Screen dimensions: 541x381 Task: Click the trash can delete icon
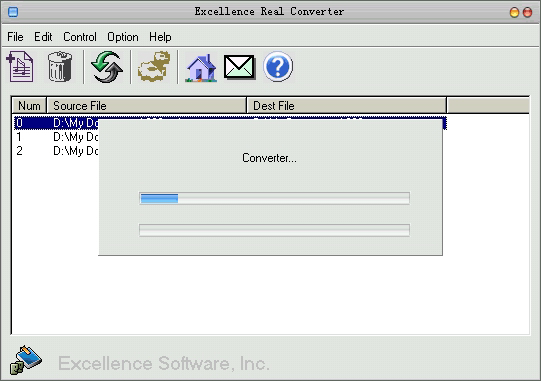coord(60,66)
